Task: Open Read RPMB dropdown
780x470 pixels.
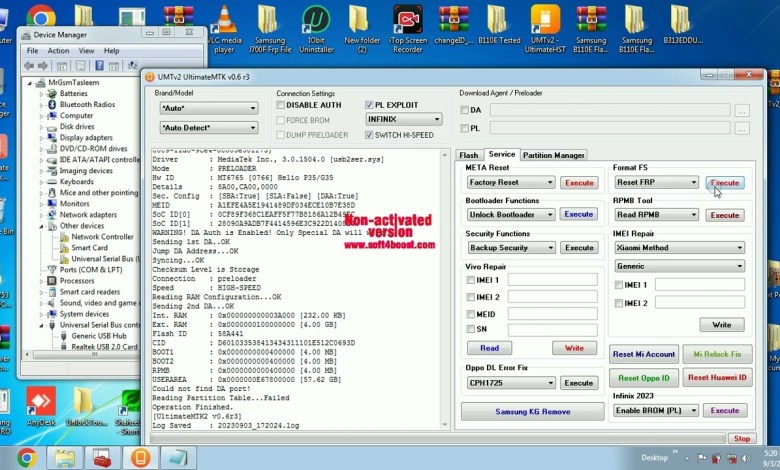Action: point(657,215)
